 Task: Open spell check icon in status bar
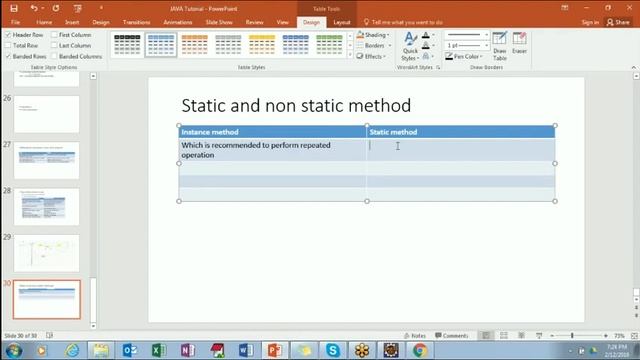[x=49, y=336]
